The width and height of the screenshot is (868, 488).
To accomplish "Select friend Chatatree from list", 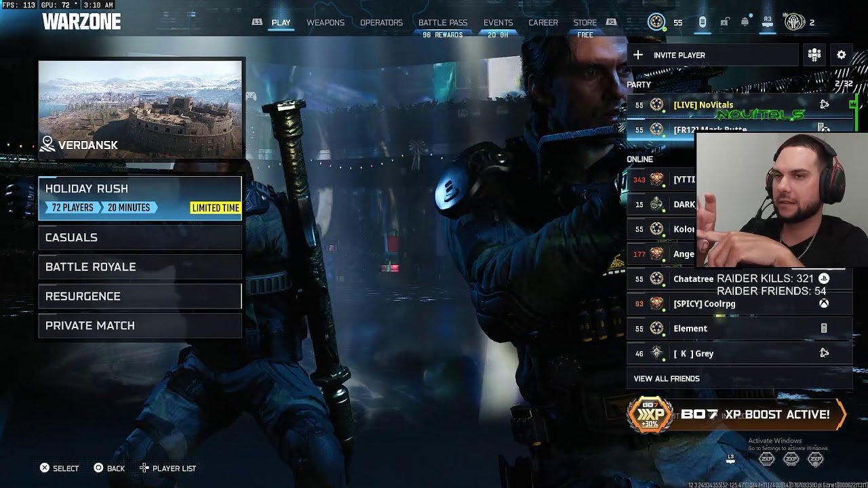I will click(x=739, y=279).
